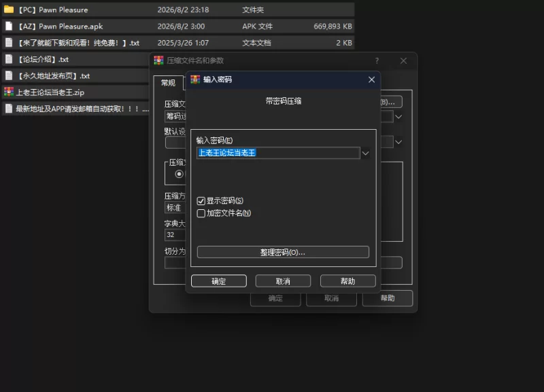Click the date 2025/3/26 1:07
The image size is (544, 392).
tap(183, 43)
